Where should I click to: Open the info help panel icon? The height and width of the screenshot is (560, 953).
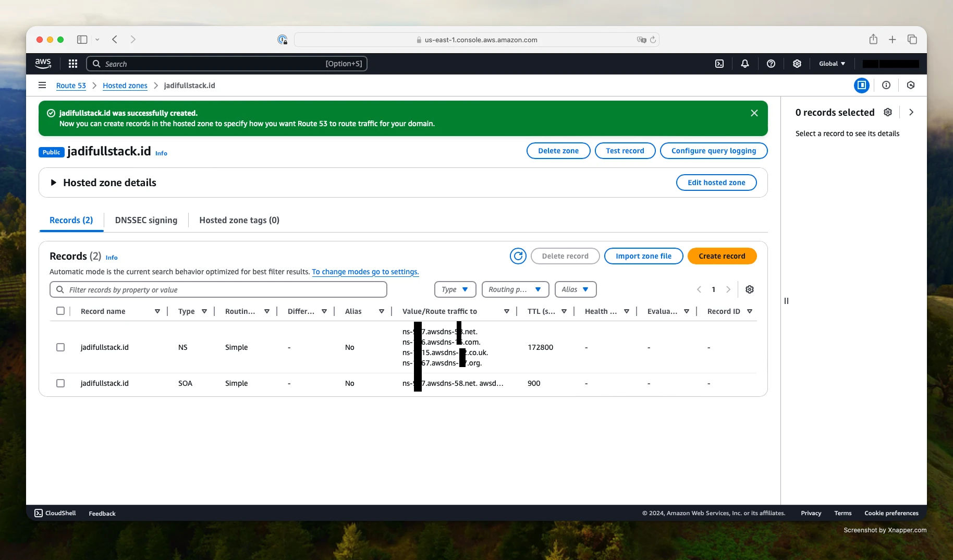pyautogui.click(x=886, y=85)
